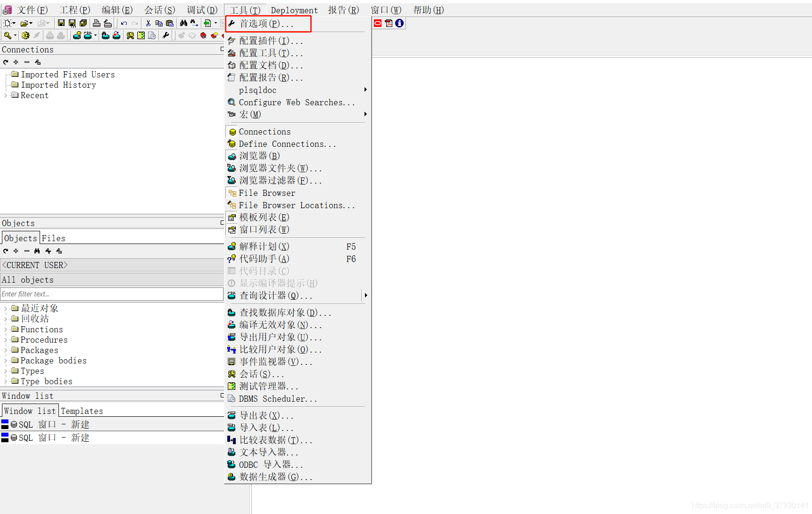Select first SQL 窗口 - 新建 window entry
This screenshot has width=812, height=514.
pyautogui.click(x=112, y=424)
